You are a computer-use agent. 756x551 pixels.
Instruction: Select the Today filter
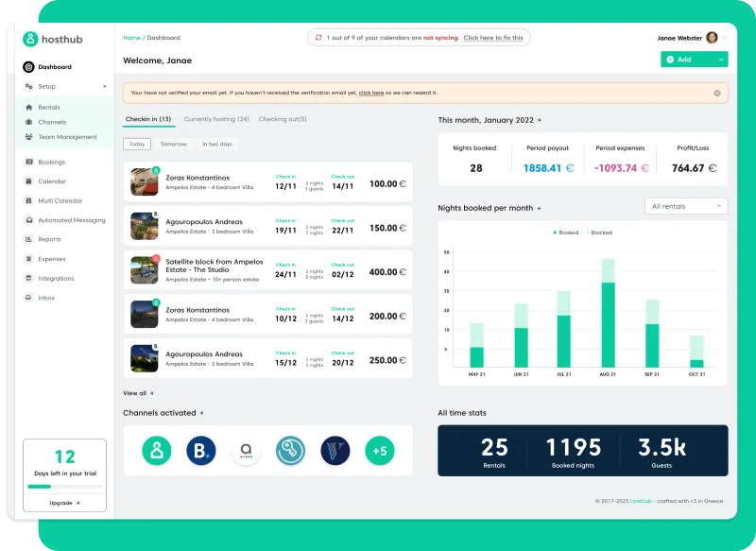pyautogui.click(x=137, y=145)
